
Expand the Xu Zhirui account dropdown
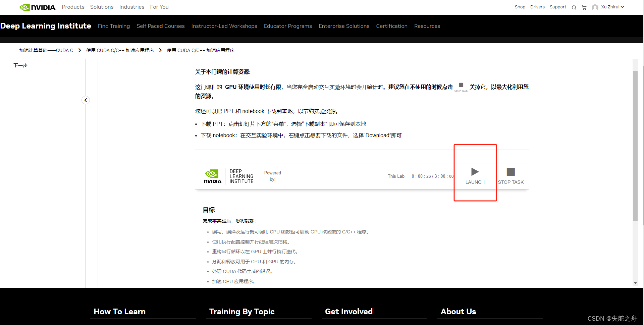tap(612, 7)
